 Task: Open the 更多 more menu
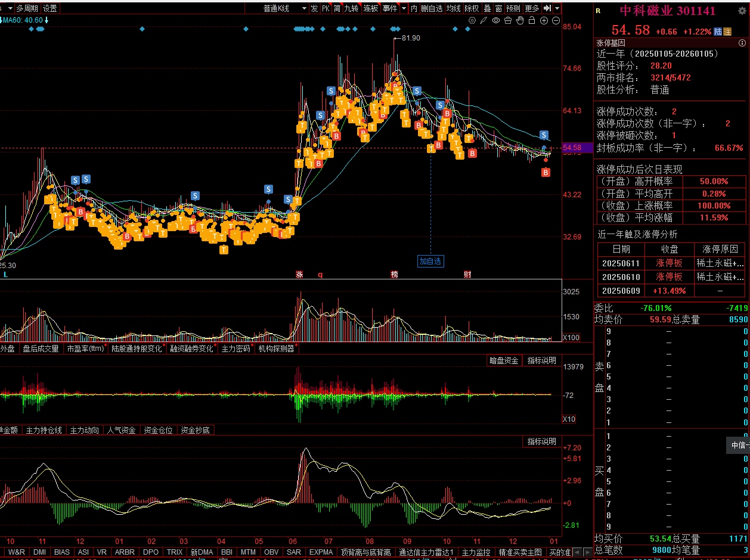tap(532, 8)
